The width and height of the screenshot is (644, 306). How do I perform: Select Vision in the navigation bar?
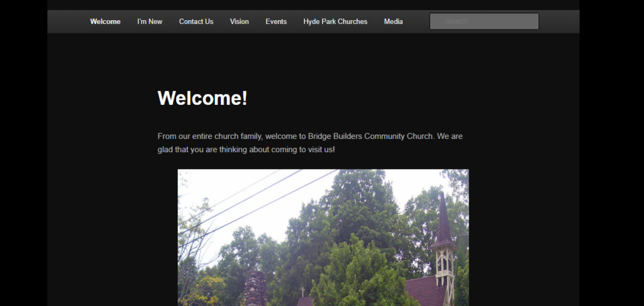pos(239,22)
